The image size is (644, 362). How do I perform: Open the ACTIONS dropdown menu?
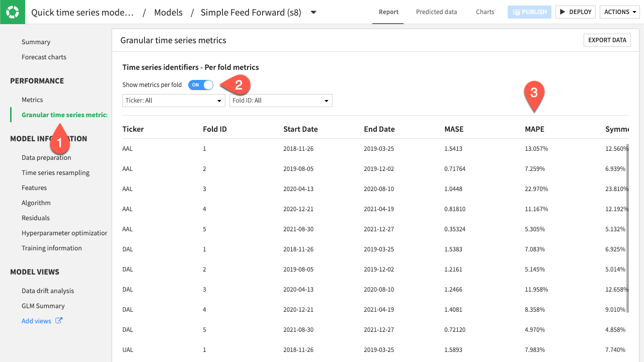point(619,12)
